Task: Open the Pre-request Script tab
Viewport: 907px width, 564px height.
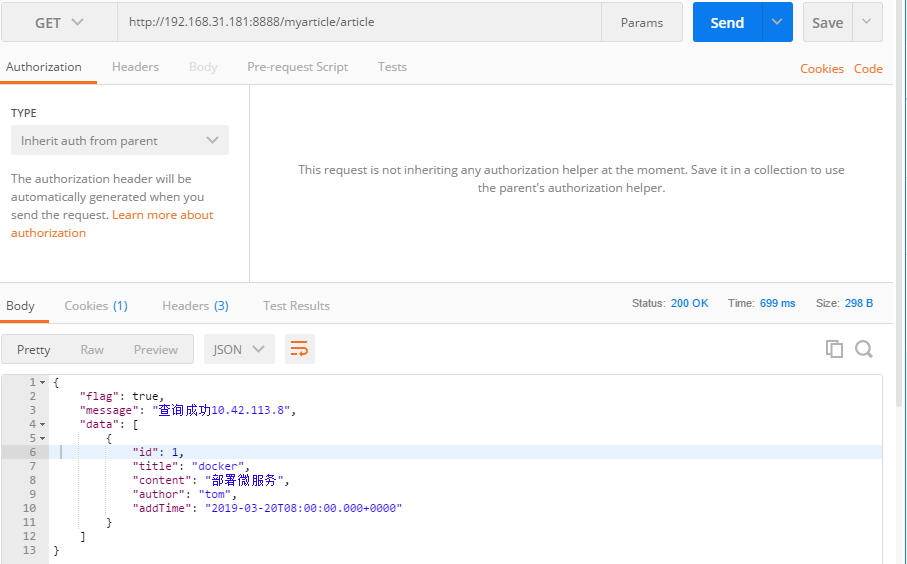Action: [x=297, y=67]
